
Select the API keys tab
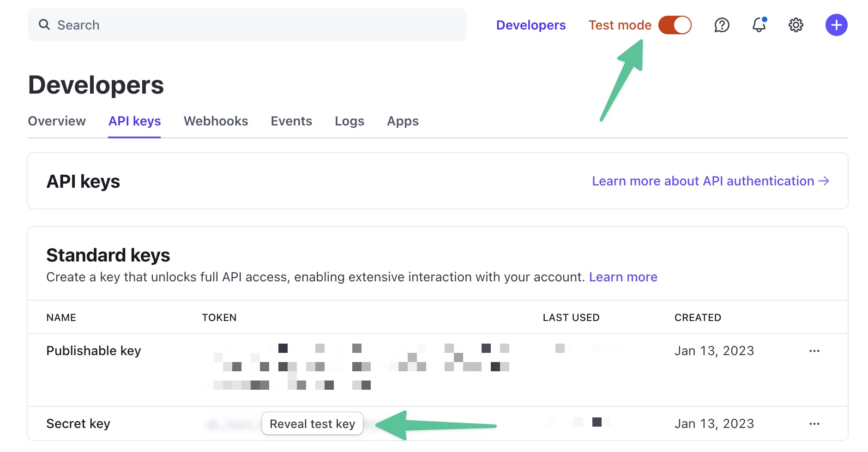[134, 121]
